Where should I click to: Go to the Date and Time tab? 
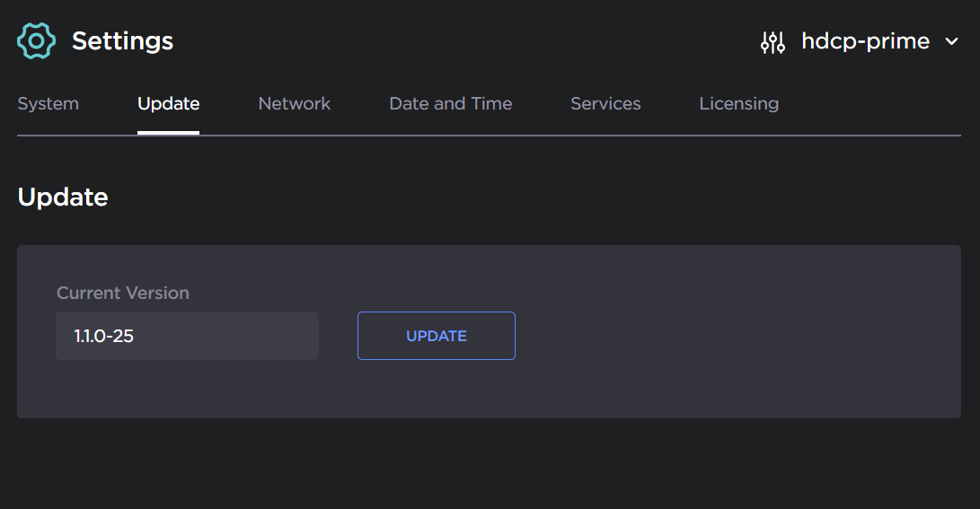[450, 104]
